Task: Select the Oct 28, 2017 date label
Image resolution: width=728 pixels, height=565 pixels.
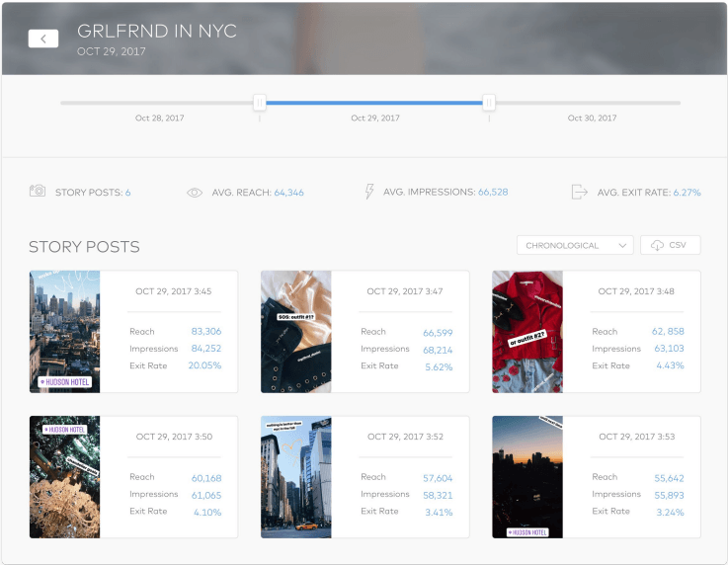Action: pos(159,118)
